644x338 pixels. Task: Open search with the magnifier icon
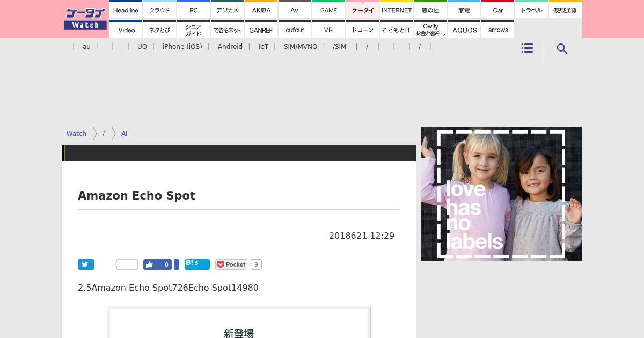click(562, 49)
